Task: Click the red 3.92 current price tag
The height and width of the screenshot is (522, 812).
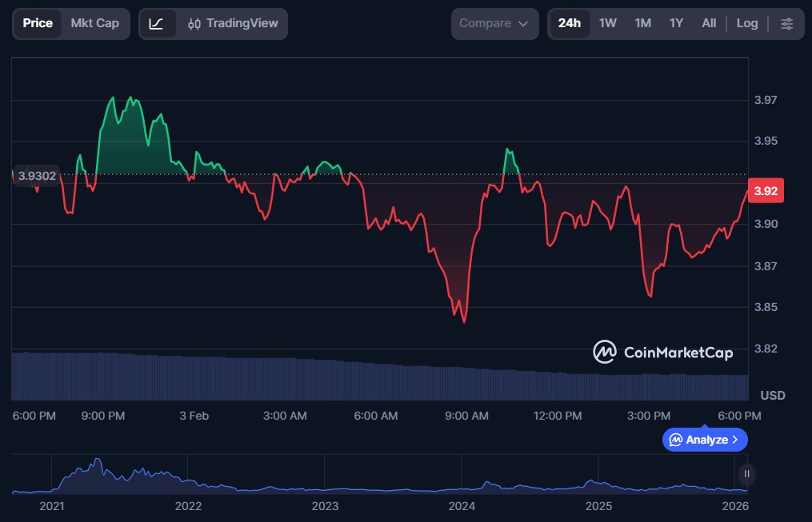Action: tap(765, 191)
